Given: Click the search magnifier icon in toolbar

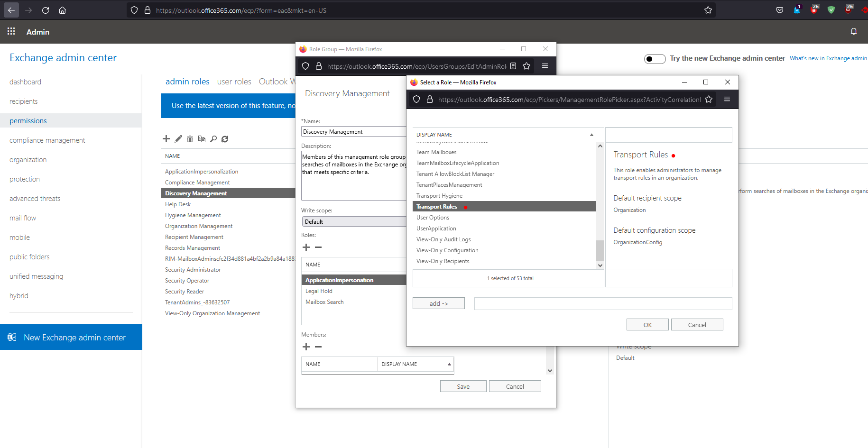Looking at the screenshot, I should 213,139.
